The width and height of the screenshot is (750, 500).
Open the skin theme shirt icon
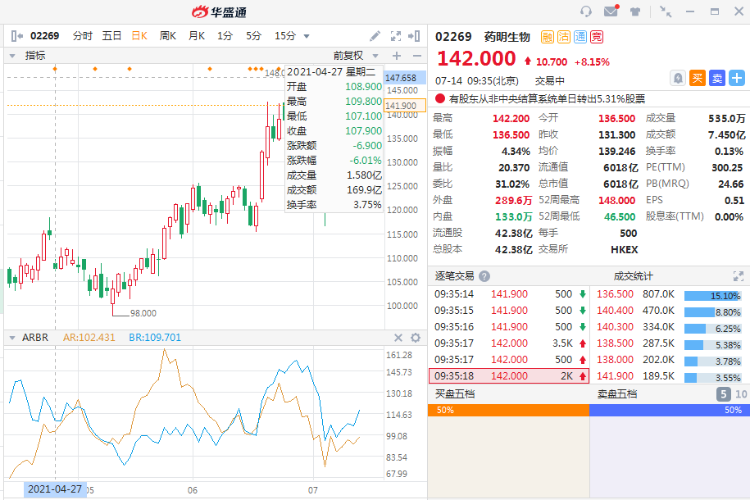click(x=636, y=11)
